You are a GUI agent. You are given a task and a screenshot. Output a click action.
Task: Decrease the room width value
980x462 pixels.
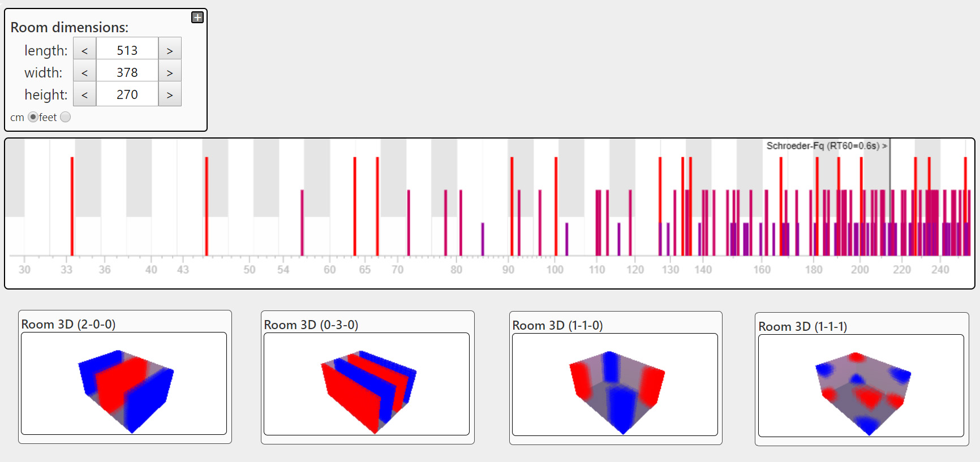click(85, 72)
